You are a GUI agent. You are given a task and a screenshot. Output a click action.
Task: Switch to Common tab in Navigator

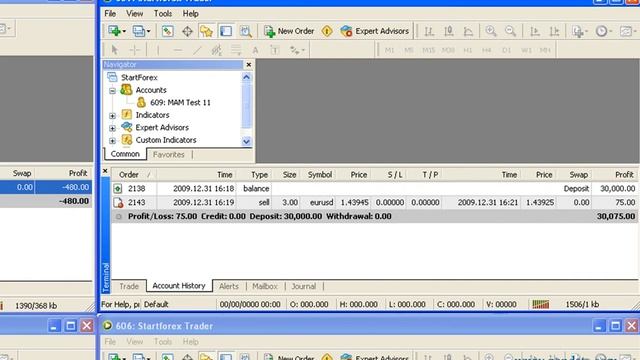[x=125, y=154]
